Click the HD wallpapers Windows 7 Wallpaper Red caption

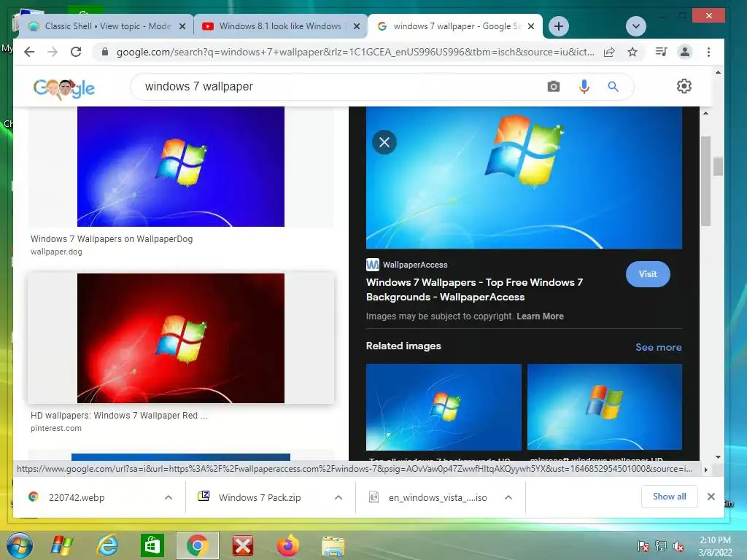(119, 415)
